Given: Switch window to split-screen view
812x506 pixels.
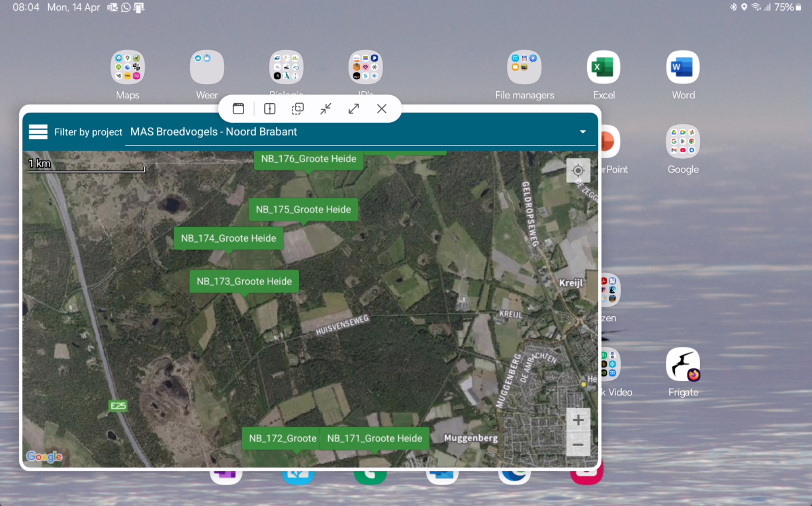Looking at the screenshot, I should 270,109.
